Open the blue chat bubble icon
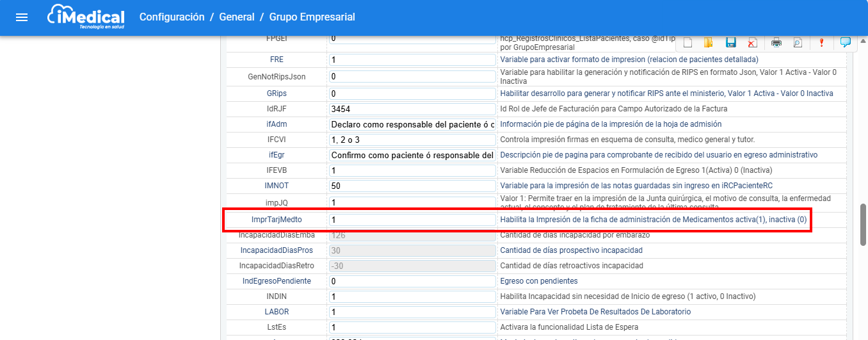868x340 pixels. 846,42
